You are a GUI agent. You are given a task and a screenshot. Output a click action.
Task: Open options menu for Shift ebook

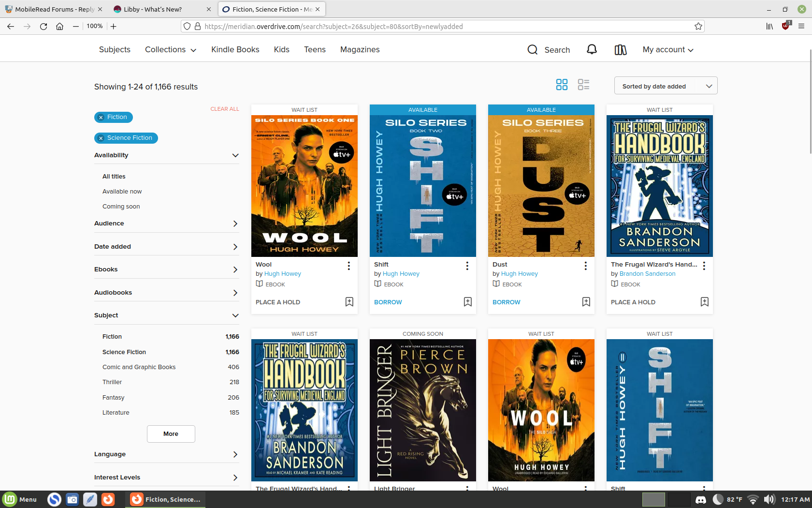[x=467, y=266]
